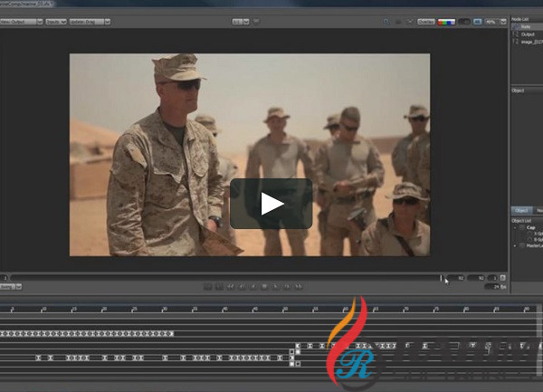Open the Update Drag dropdown
Image resolution: width=543 pixels, height=392 pixels.
click(90, 22)
